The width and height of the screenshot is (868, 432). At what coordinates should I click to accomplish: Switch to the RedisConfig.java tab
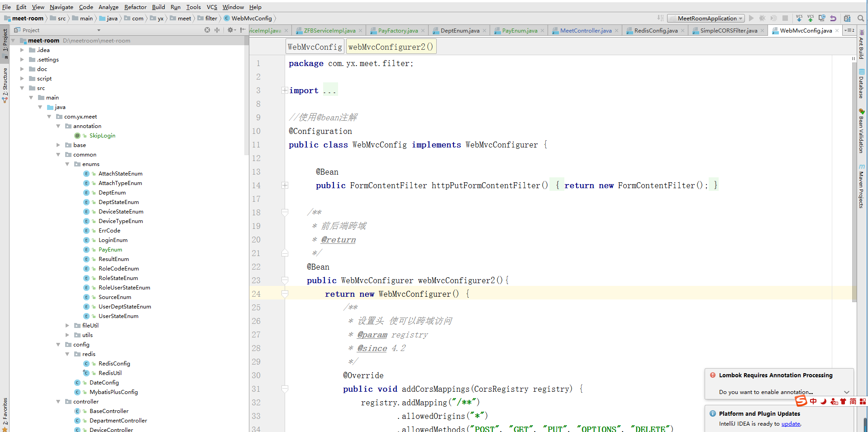pyautogui.click(x=656, y=30)
